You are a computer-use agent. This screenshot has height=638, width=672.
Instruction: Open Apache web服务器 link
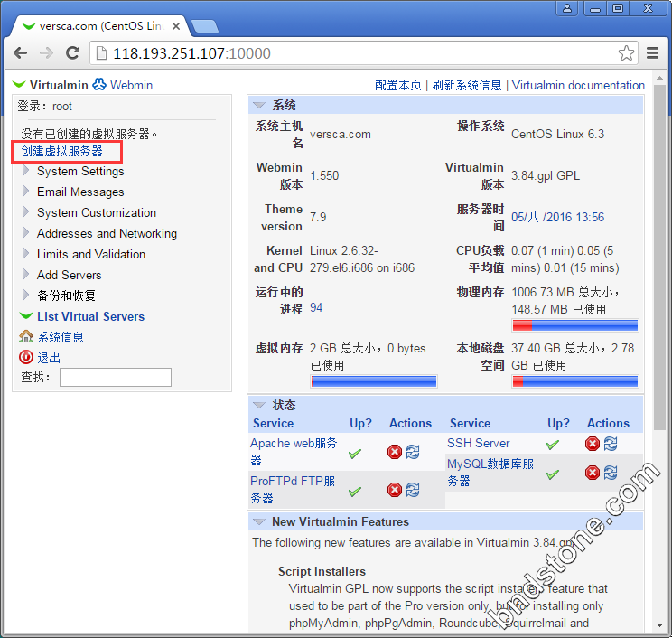[294, 451]
